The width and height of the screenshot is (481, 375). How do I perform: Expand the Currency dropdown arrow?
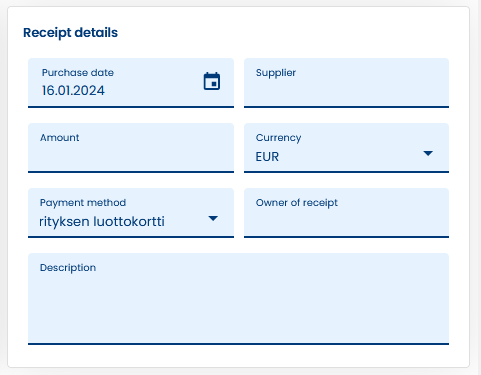click(428, 153)
